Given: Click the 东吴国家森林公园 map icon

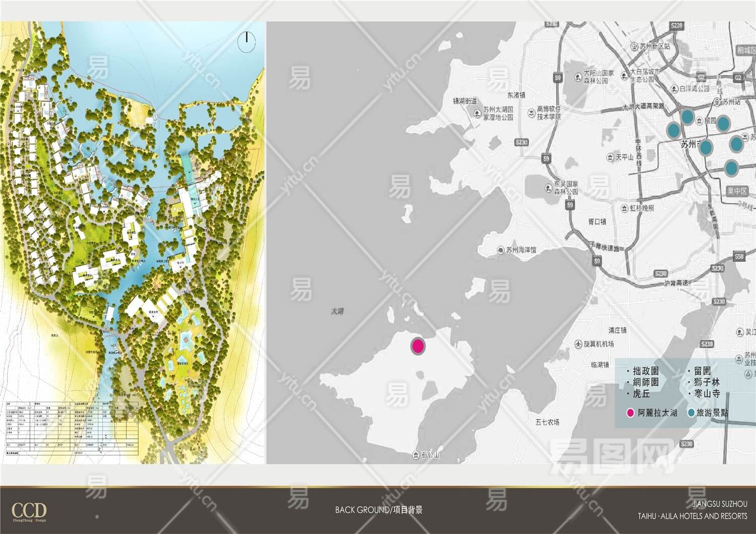Looking at the screenshot, I should pyautogui.click(x=548, y=188).
